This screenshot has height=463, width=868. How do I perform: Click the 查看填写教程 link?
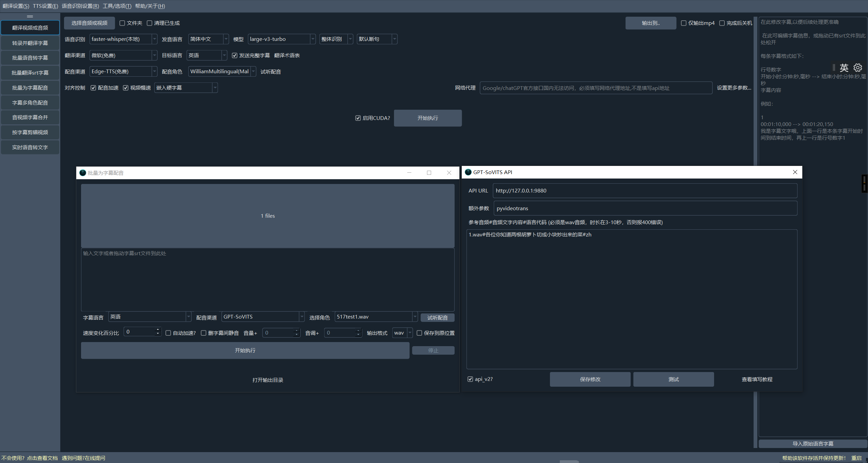click(757, 379)
